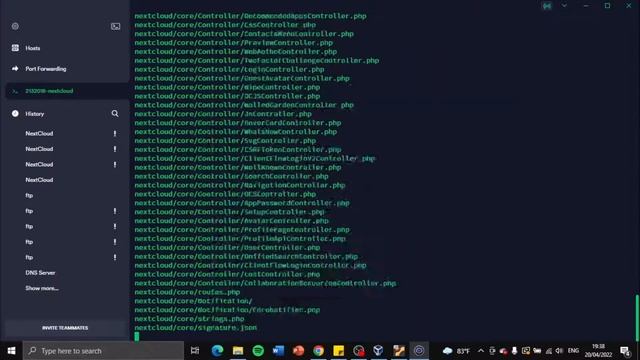The height and width of the screenshot is (360, 640).
Task: Click the ENG language indicator
Action: pyautogui.click(x=573, y=351)
